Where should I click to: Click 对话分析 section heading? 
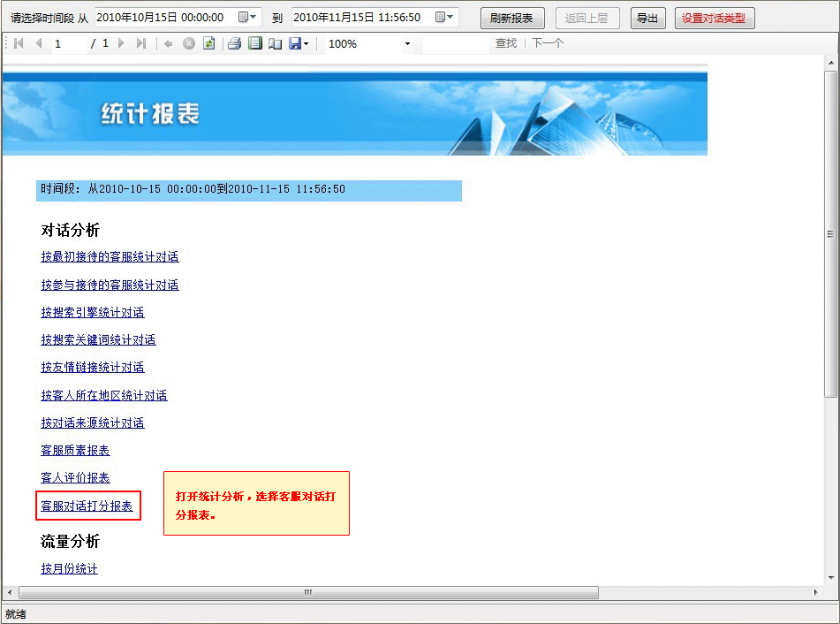pos(70,231)
